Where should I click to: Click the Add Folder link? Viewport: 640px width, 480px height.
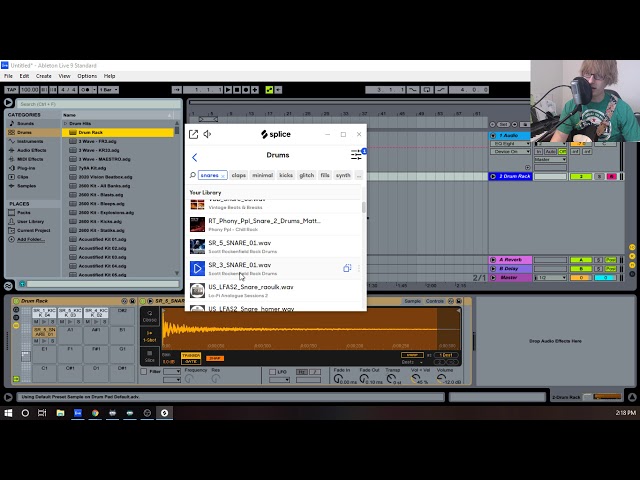31,240
